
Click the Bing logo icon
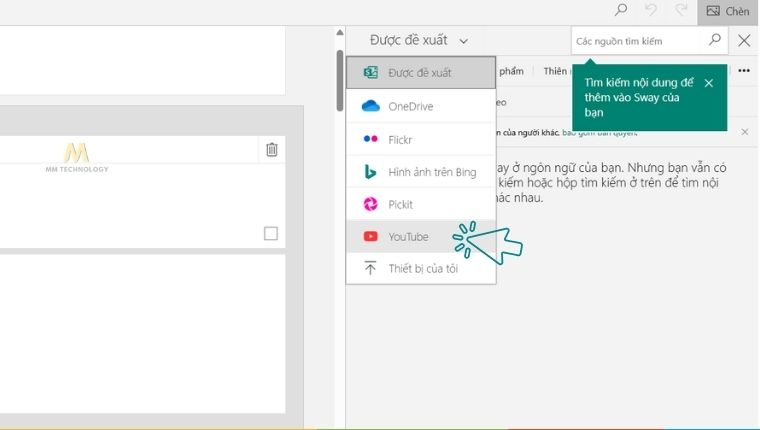click(x=370, y=172)
